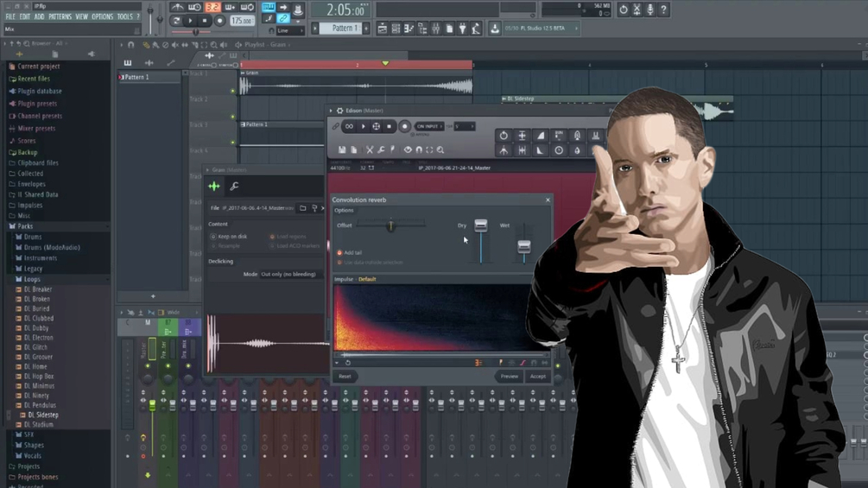The width and height of the screenshot is (868, 488).
Task: Click Edison reverse (circular arrow) icon
Action: 504,136
